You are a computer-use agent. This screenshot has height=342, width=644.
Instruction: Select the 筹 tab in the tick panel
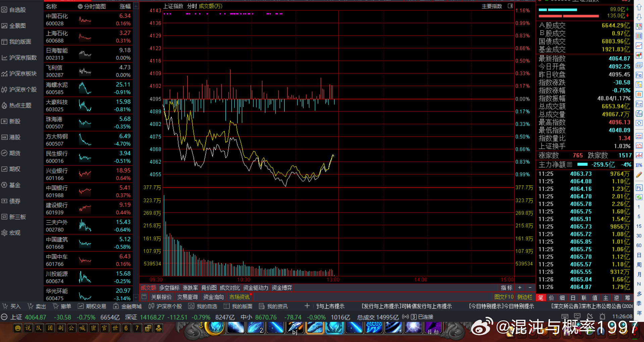[x=627, y=298]
